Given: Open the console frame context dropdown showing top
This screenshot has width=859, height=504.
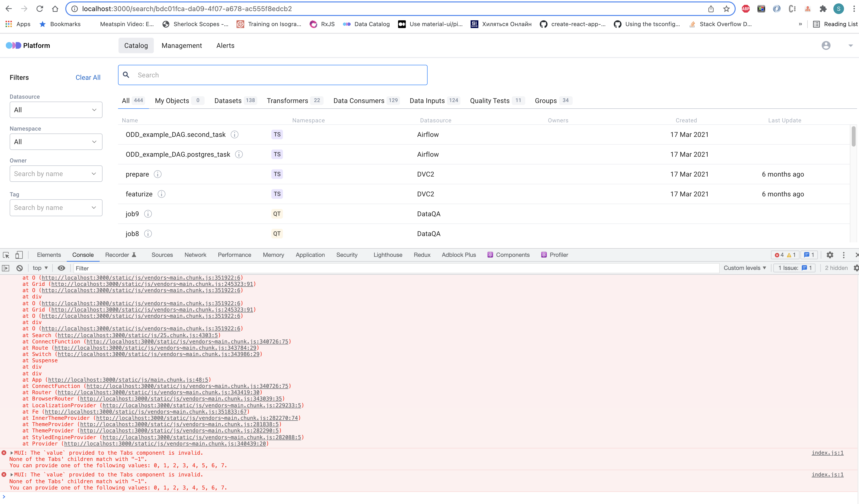Looking at the screenshot, I should tap(40, 268).
